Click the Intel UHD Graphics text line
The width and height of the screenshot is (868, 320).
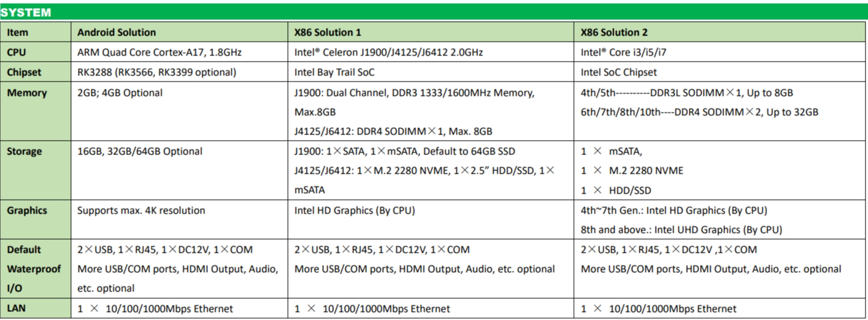click(x=681, y=230)
